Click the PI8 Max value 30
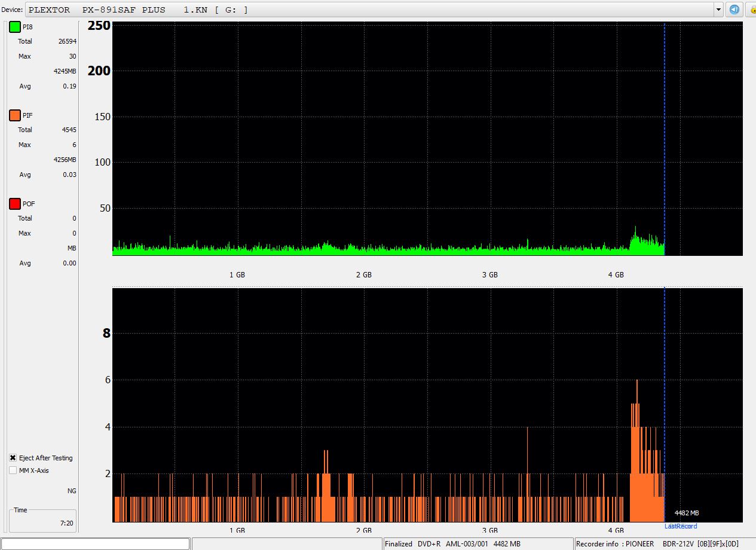 coord(72,56)
